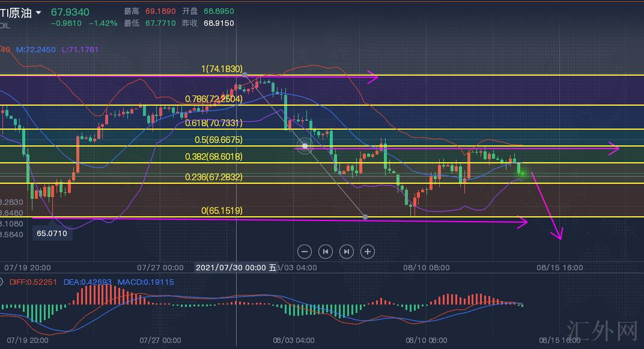Jump to the previous candle with skip-back icon
Screen dimensions: 644x349
pyautogui.click(x=325, y=252)
